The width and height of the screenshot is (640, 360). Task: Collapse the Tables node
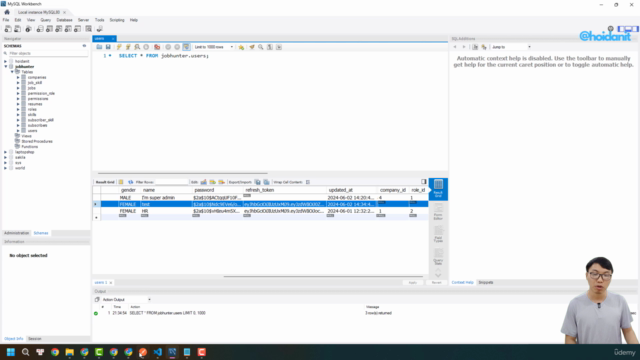coord(12,72)
